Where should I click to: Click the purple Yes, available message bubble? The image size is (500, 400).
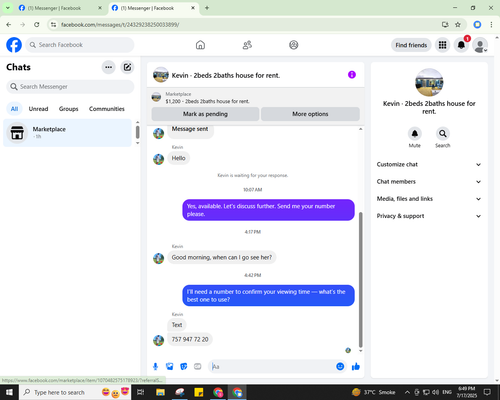(x=268, y=210)
